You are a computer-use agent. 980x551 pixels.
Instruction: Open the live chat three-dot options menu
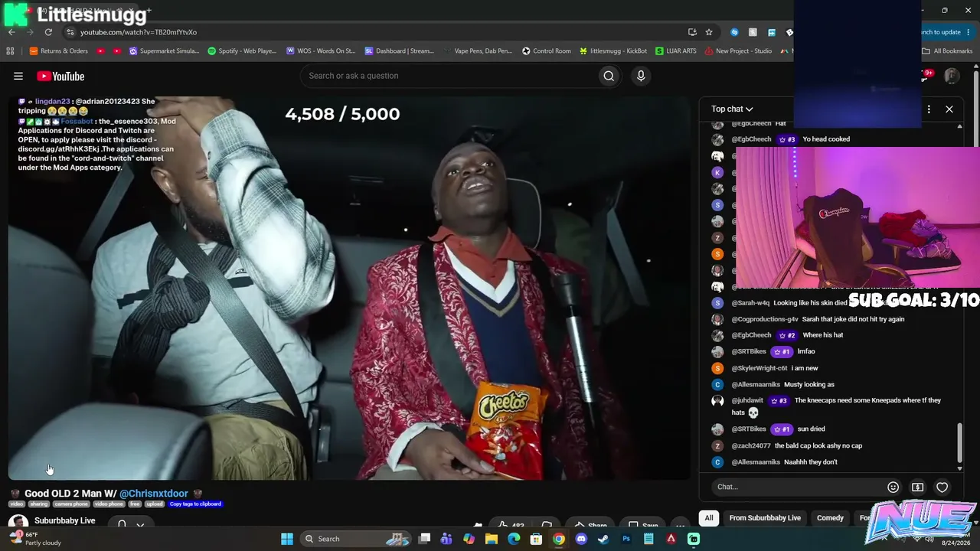click(x=929, y=109)
